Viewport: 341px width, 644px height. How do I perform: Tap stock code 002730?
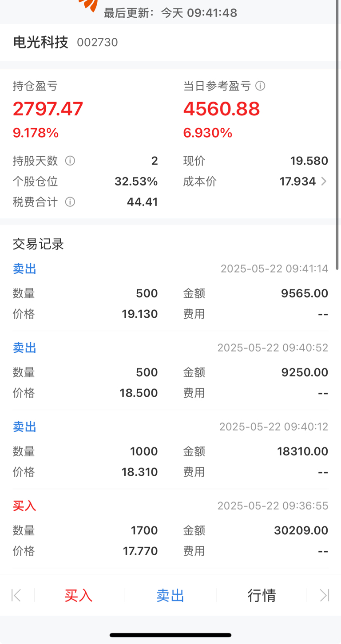[97, 42]
